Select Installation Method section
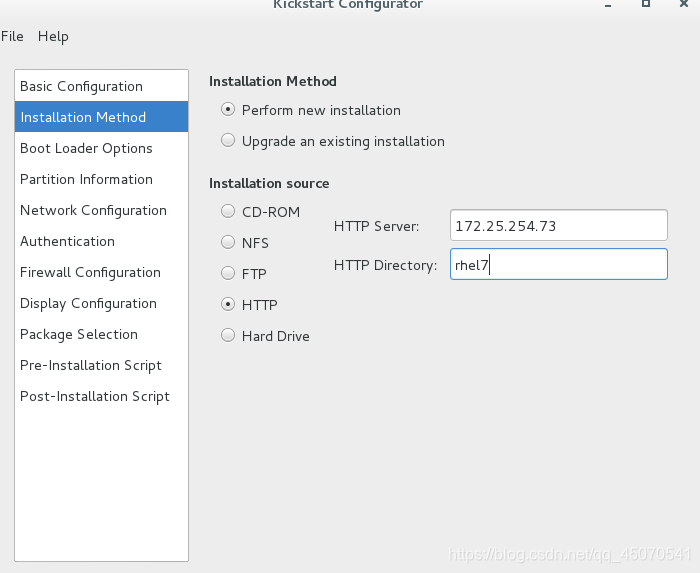700x573 pixels. [101, 117]
